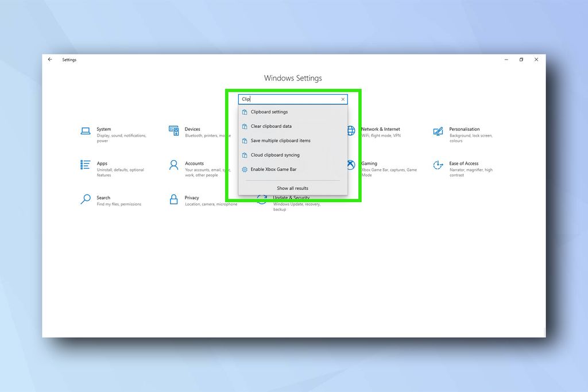This screenshot has height=392, width=588.
Task: Open Gaming settings Xbox icon
Action: point(350,165)
